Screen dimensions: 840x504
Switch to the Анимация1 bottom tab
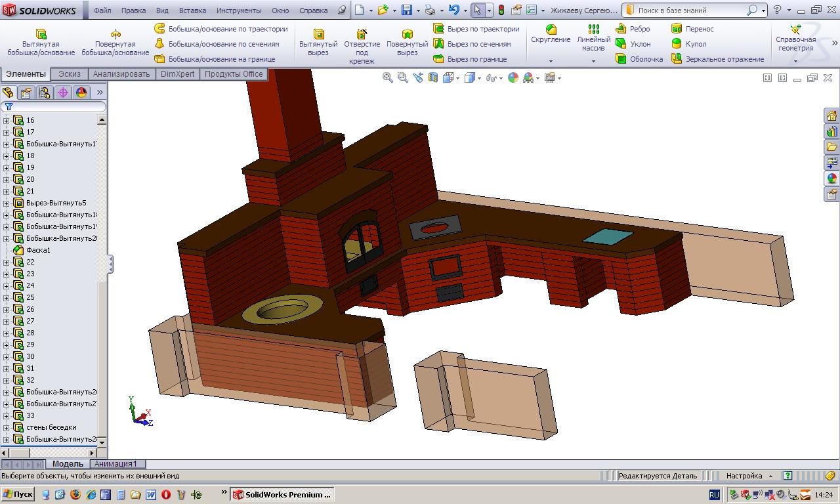pyautogui.click(x=115, y=464)
